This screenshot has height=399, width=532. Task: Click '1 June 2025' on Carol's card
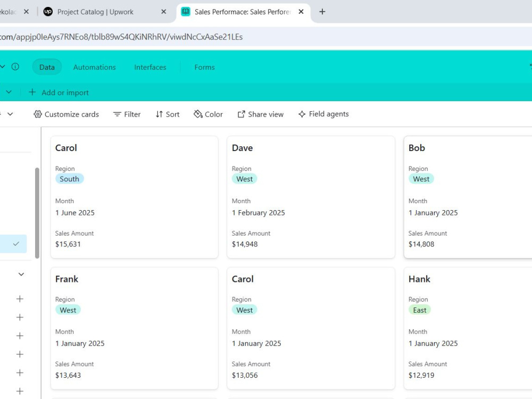click(x=75, y=213)
